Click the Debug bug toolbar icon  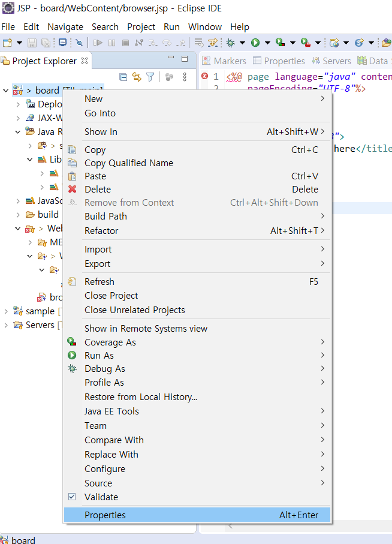pyautogui.click(x=230, y=43)
